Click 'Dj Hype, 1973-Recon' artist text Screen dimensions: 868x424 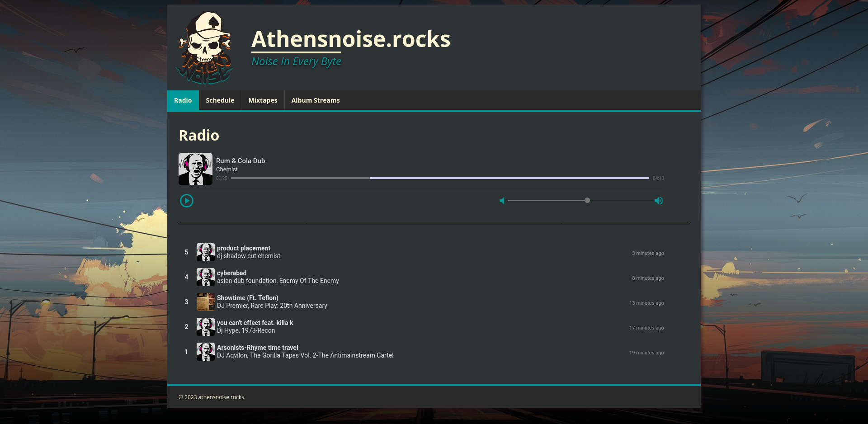[246, 330]
